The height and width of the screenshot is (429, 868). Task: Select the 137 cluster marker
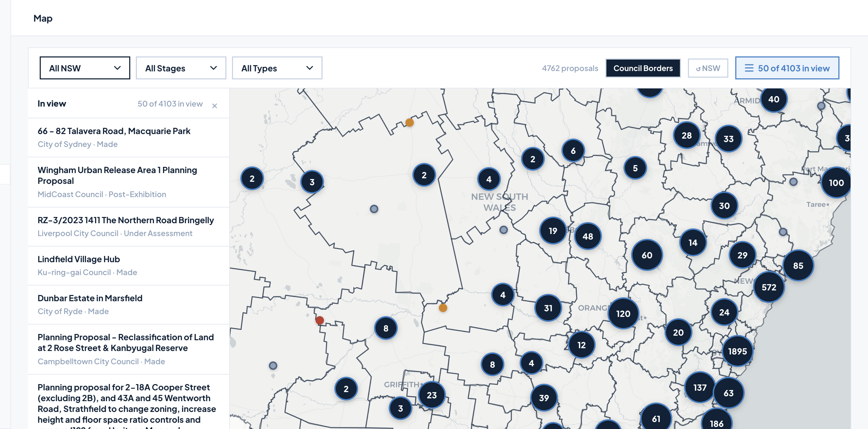point(700,387)
